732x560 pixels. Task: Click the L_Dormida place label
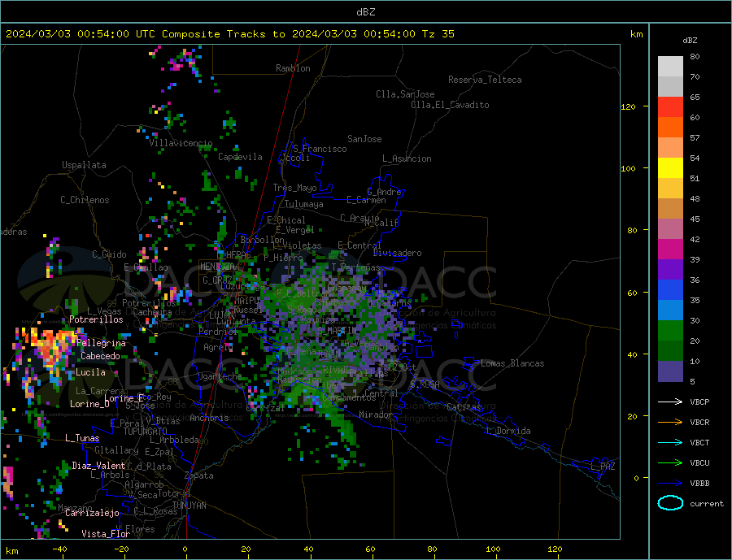[x=509, y=431]
